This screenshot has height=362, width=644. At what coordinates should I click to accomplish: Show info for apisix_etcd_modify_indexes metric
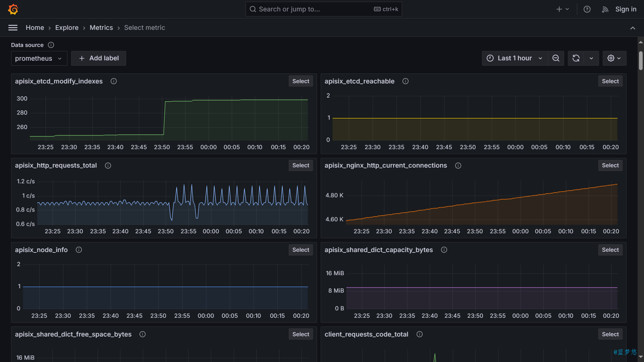[x=114, y=81]
